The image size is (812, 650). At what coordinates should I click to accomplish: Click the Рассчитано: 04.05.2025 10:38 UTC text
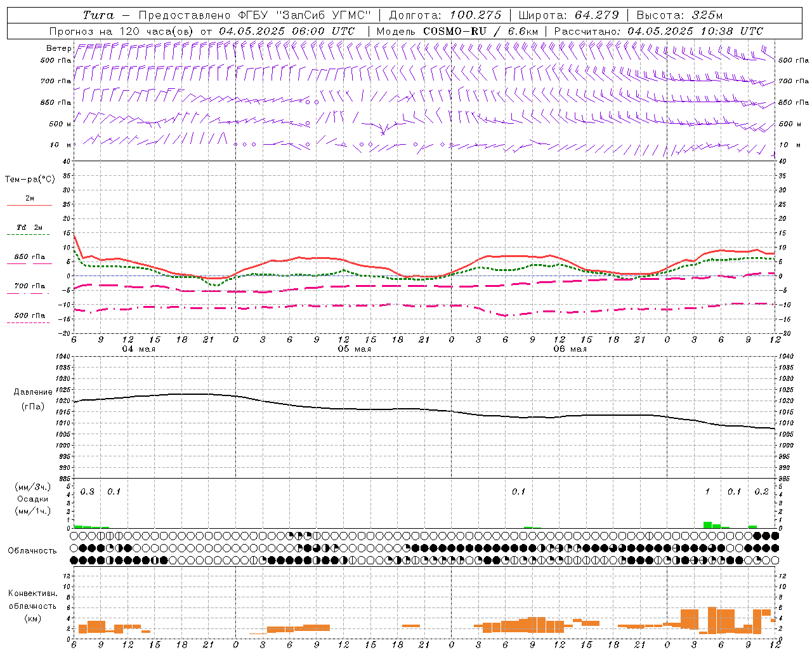pos(658,31)
